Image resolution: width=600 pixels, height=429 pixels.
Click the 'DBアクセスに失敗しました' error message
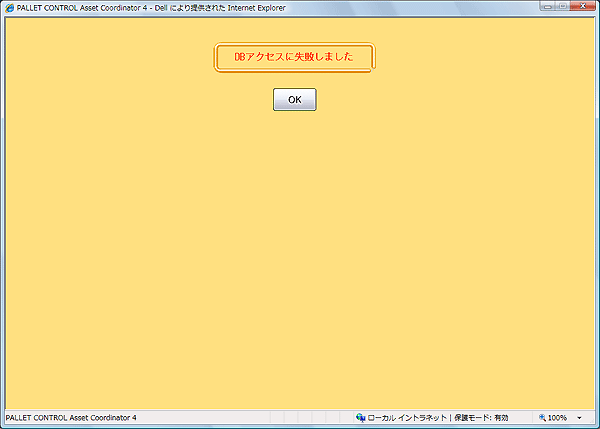(294, 57)
